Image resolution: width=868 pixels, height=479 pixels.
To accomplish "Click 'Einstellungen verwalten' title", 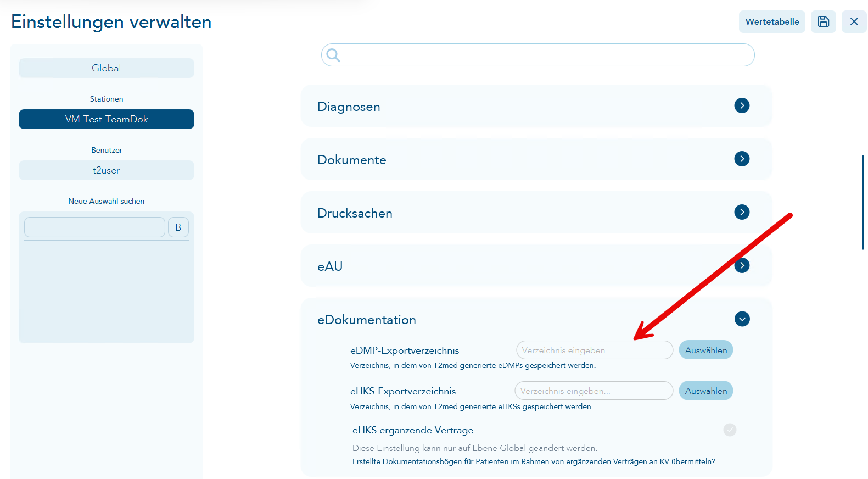I will (111, 22).
